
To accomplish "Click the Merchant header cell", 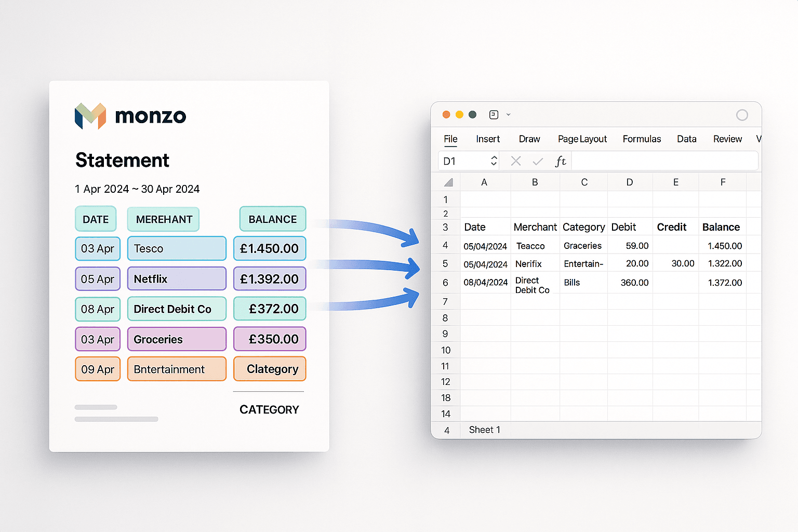I will pyautogui.click(x=535, y=227).
